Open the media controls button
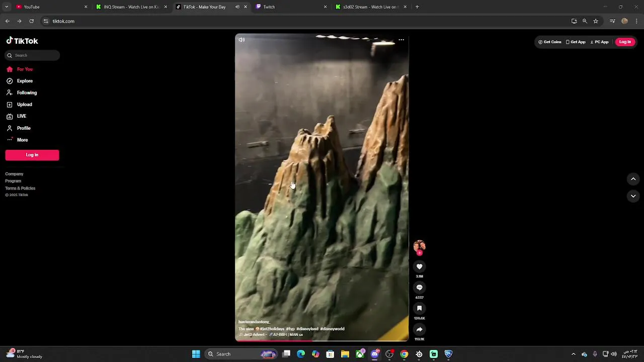Image resolution: width=644 pixels, height=362 pixels. point(612,21)
